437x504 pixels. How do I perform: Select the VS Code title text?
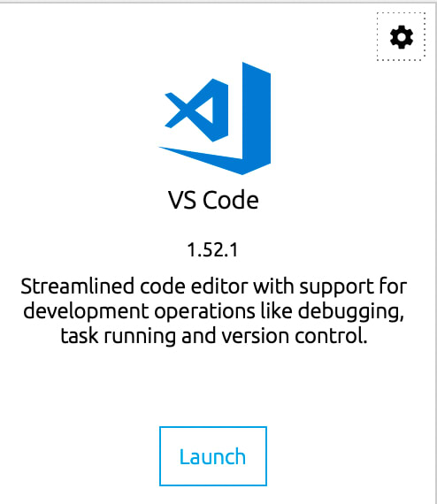click(x=213, y=200)
